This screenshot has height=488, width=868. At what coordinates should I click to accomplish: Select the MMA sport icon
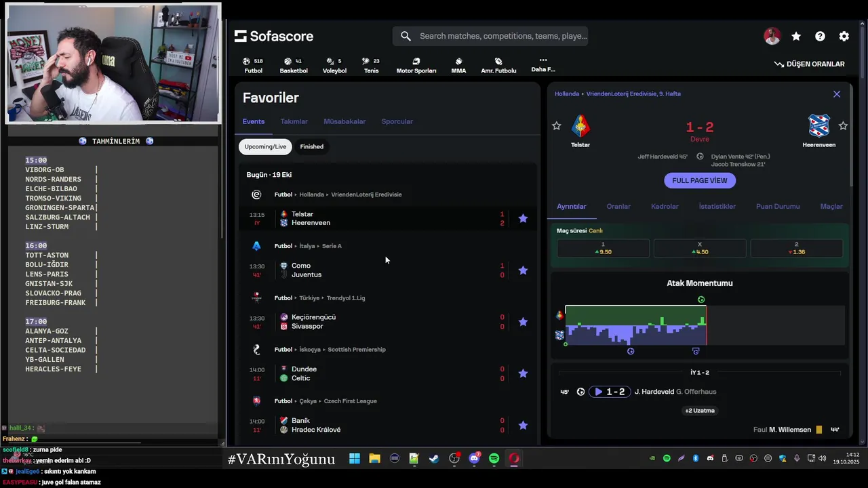point(458,65)
